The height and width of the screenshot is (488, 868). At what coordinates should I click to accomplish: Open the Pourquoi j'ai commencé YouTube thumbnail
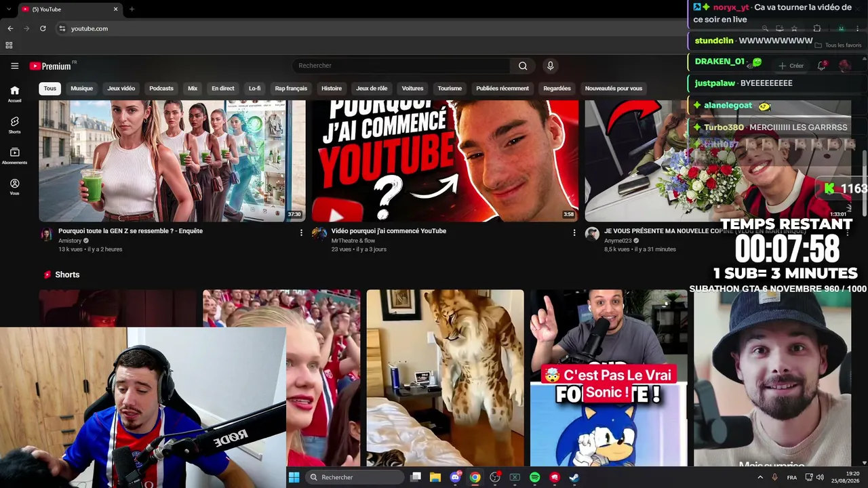click(445, 161)
